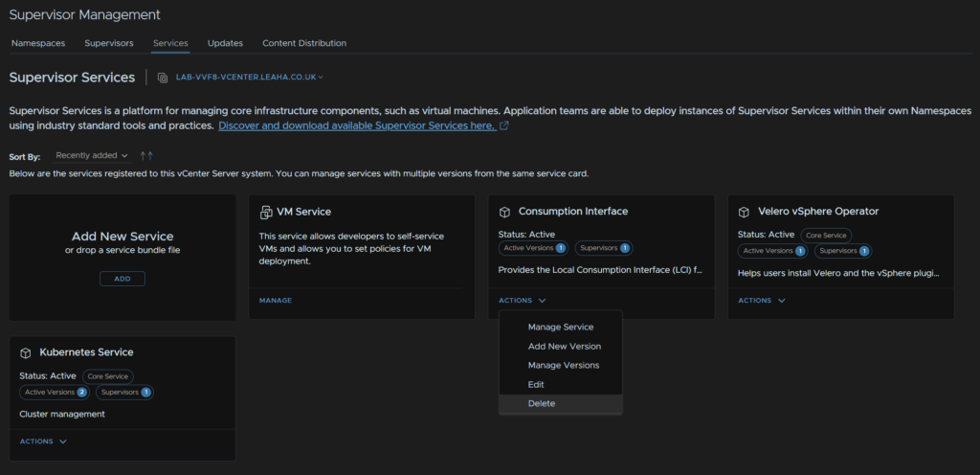Click MANAGE on the VM Service card
The image size is (980, 475).
pos(276,301)
